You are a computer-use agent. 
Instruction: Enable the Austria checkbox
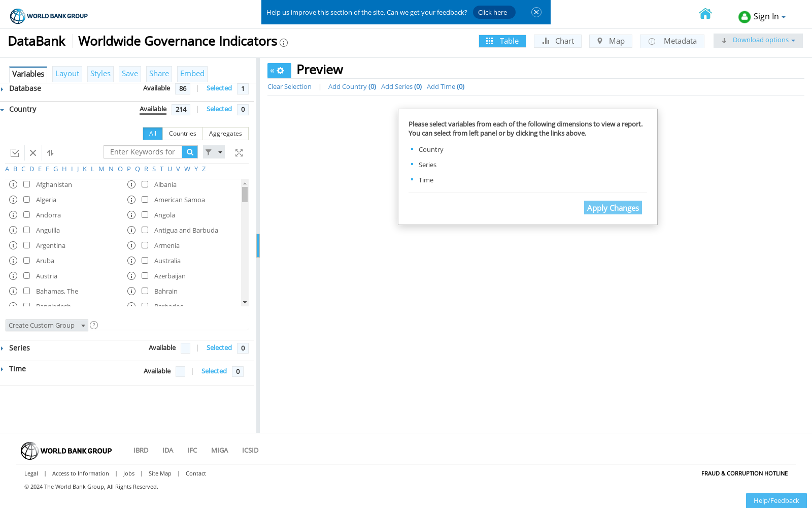[x=26, y=275]
